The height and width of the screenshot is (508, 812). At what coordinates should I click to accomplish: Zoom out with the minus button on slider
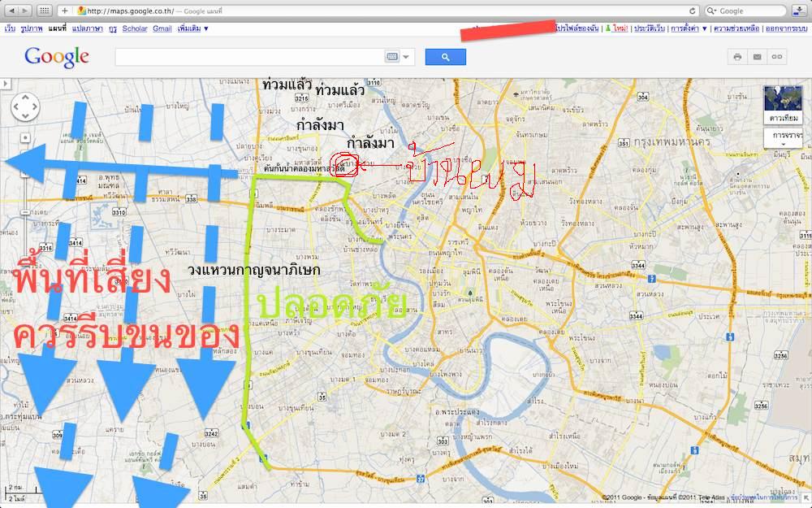click(25, 212)
